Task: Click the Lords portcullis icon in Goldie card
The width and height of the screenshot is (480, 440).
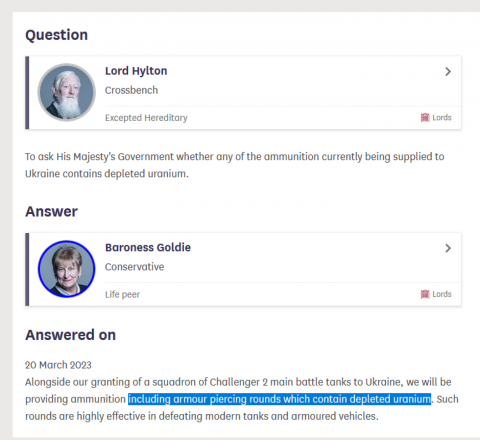Action: (x=425, y=294)
